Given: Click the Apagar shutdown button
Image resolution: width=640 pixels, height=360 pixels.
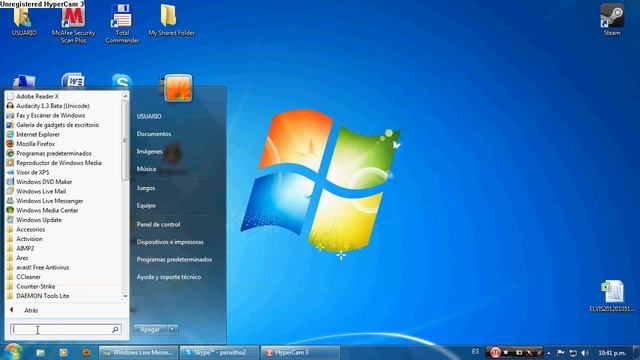Looking at the screenshot, I should pyautogui.click(x=150, y=329).
